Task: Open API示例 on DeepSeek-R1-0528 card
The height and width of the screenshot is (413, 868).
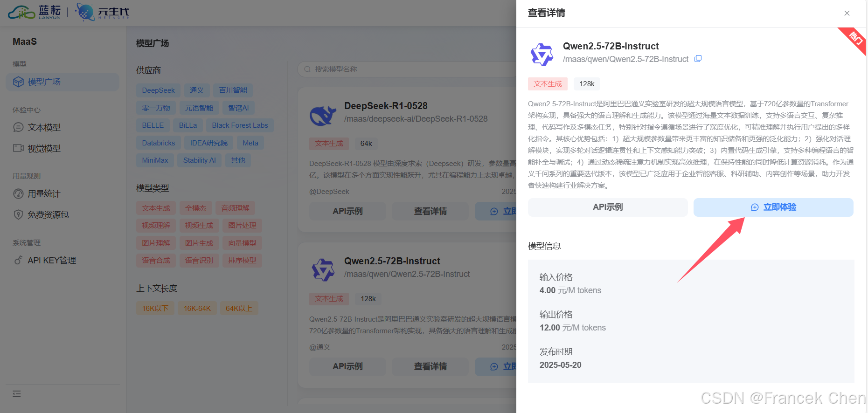Action: [347, 211]
